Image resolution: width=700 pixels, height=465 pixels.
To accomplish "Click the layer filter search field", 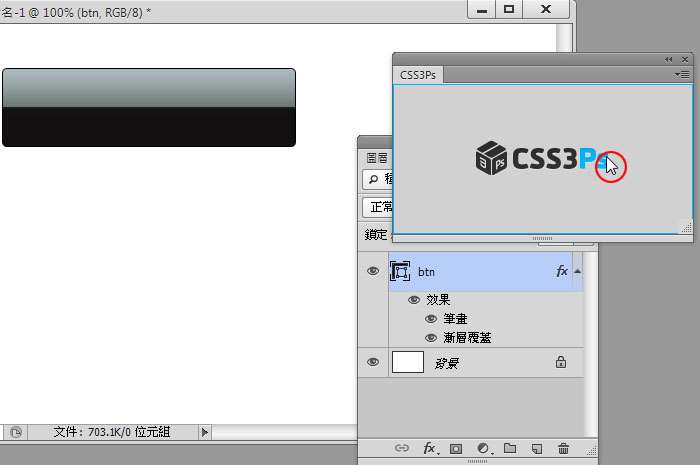I will click(x=378, y=179).
